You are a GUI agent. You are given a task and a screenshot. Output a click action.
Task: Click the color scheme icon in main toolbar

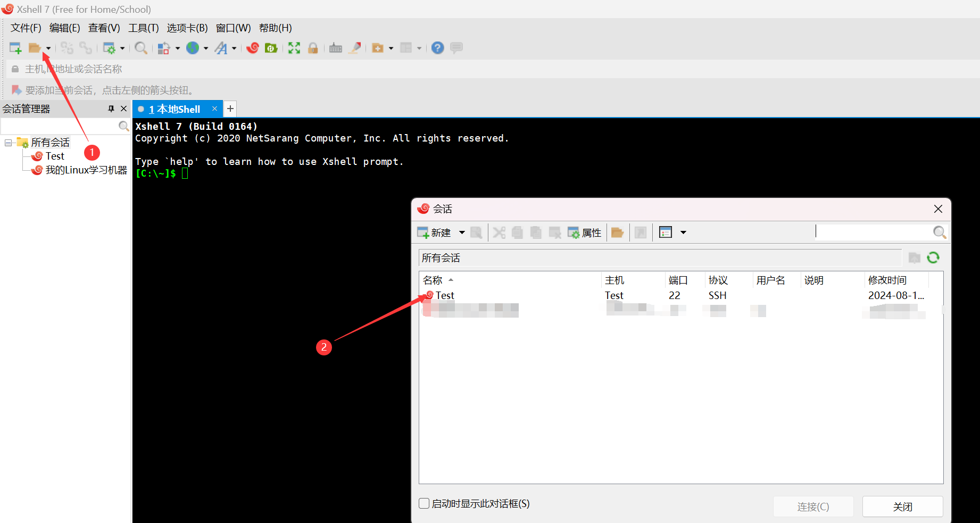click(164, 48)
